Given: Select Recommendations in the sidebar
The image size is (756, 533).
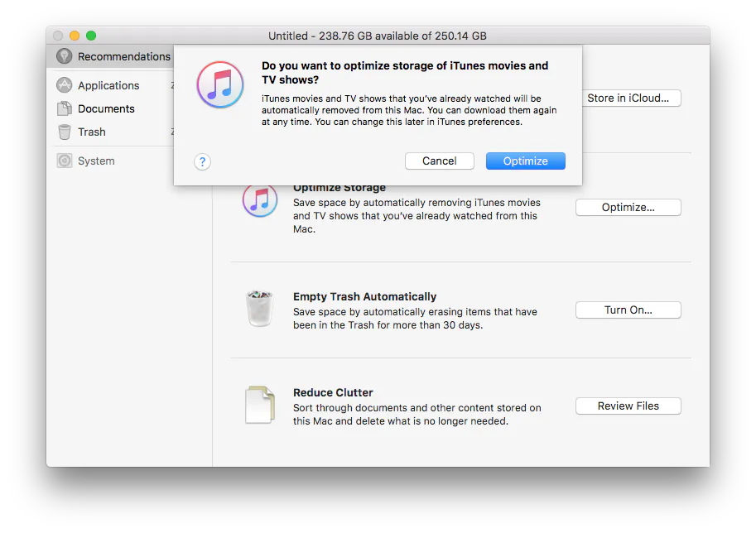Looking at the screenshot, I should (x=110, y=56).
